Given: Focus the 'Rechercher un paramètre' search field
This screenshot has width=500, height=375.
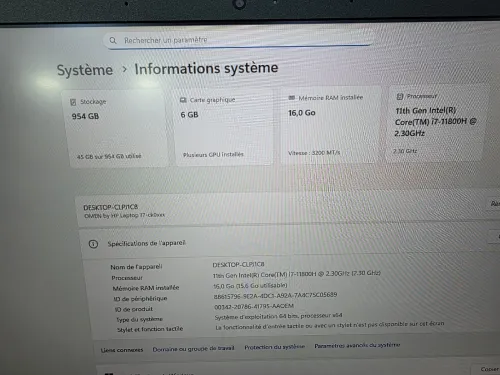Looking at the screenshot, I should [x=238, y=40].
